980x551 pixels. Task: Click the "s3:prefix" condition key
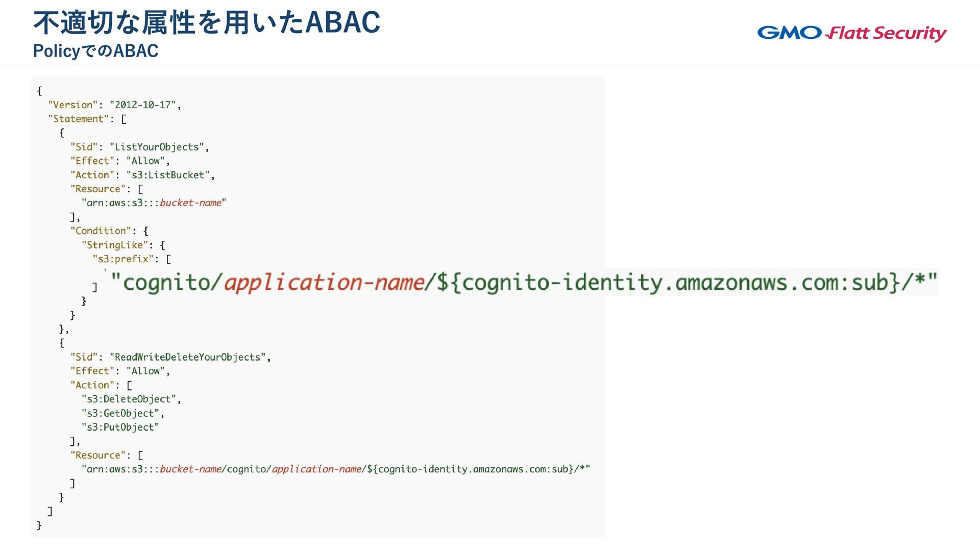tap(123, 259)
